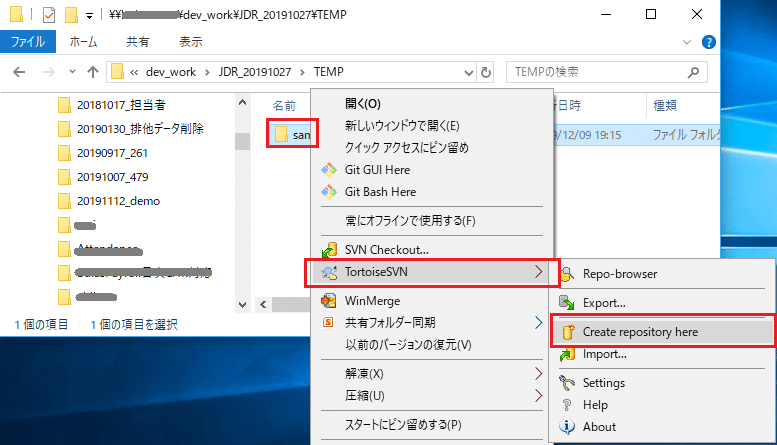777x445 pixels.
Task: Click the SVN Checkout icon
Action: click(330, 250)
